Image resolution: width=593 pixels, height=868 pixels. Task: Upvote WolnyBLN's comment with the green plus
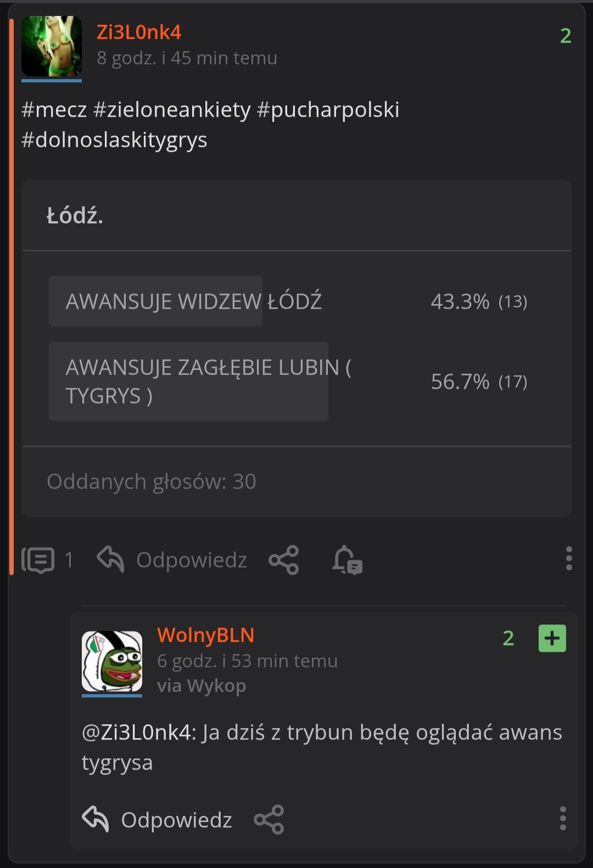[x=552, y=638]
